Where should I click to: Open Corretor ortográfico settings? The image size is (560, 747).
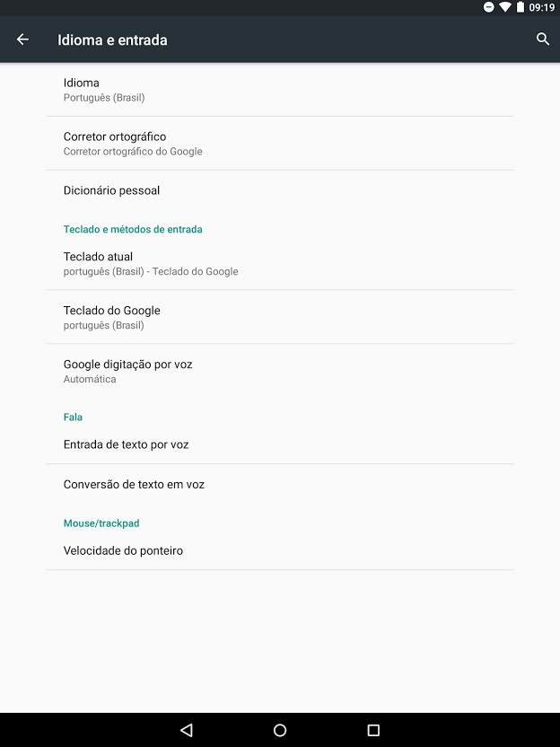tap(280, 144)
